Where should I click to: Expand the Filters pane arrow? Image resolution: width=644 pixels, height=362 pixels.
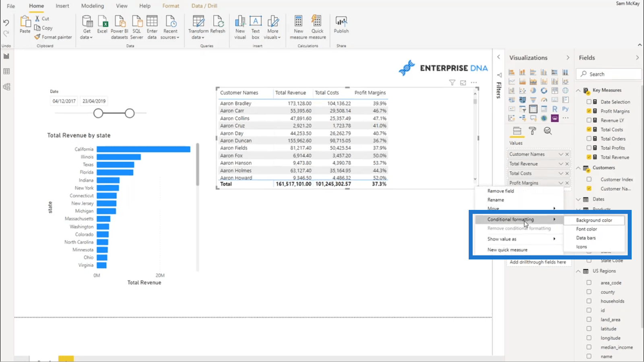(x=499, y=57)
